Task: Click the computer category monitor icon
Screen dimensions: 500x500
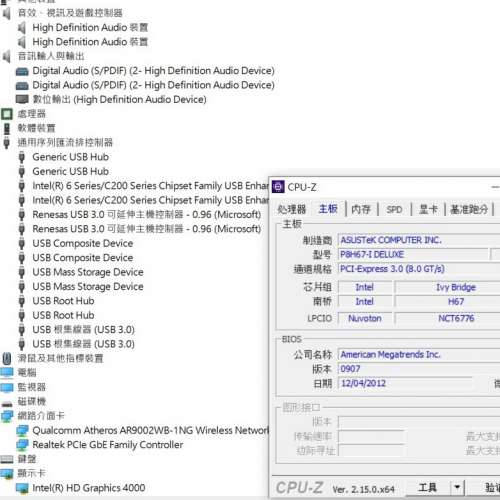Action: tap(7, 373)
